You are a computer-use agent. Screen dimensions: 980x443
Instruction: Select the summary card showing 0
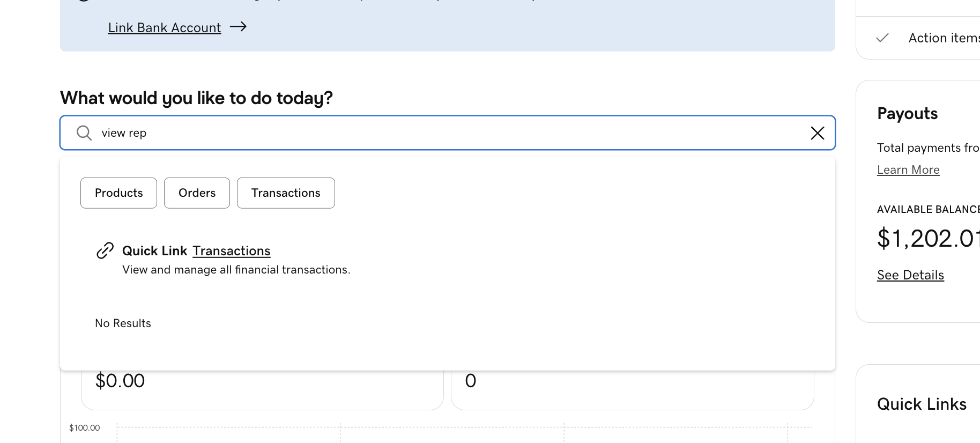coord(633,390)
